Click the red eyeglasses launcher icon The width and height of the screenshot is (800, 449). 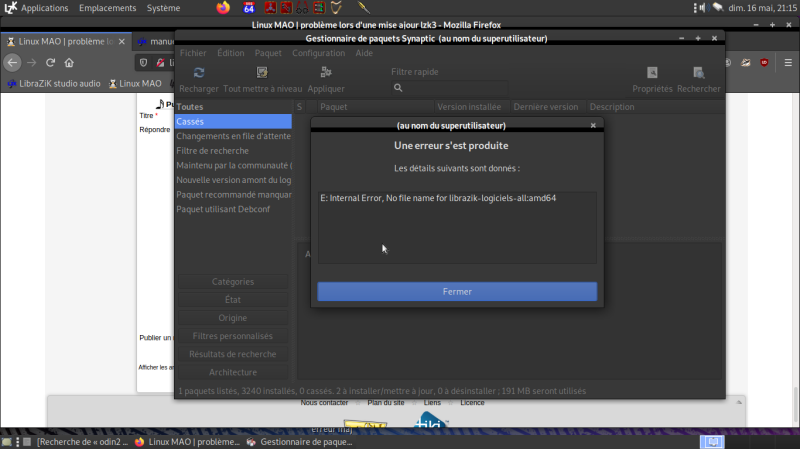tap(302, 8)
